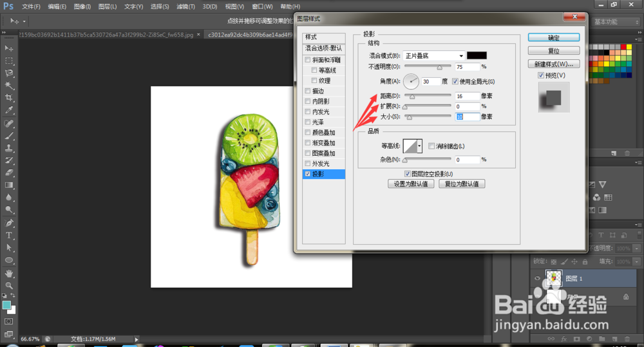The height and width of the screenshot is (347, 644).
Task: Select the Magic Wand tool
Action: 8,86
